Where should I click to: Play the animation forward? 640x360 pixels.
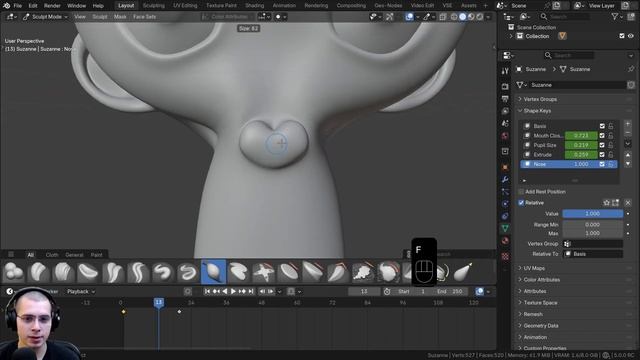pos(233,291)
